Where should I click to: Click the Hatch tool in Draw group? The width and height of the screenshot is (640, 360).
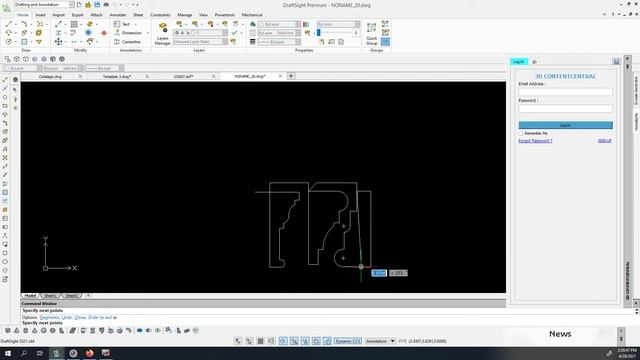(x=24, y=42)
